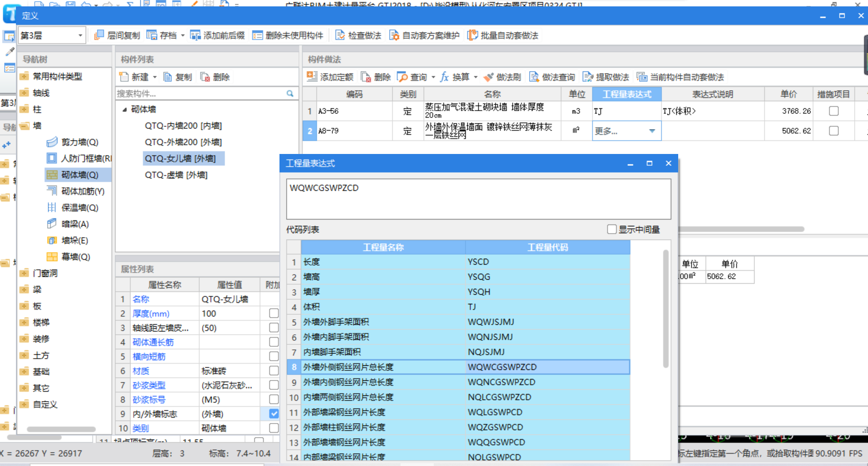Select 砌体加筋(Y) in navigation tree
Screen dimensions: 868x466
tap(76, 191)
